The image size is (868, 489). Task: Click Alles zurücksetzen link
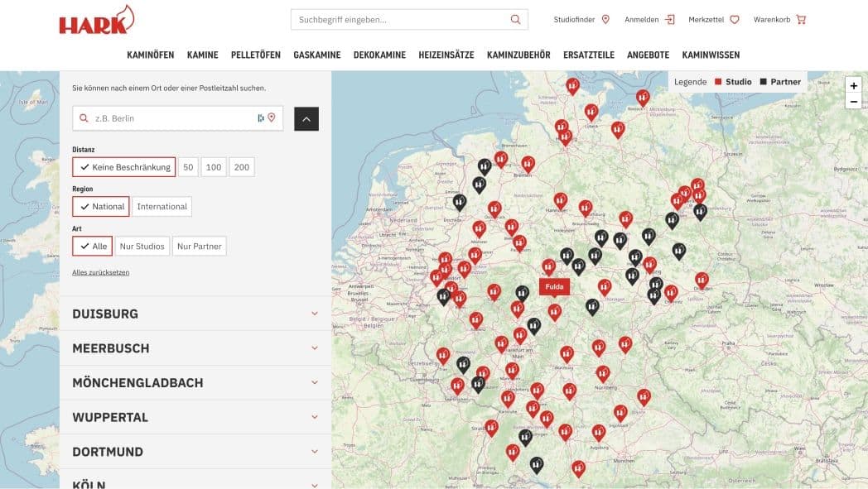100,272
